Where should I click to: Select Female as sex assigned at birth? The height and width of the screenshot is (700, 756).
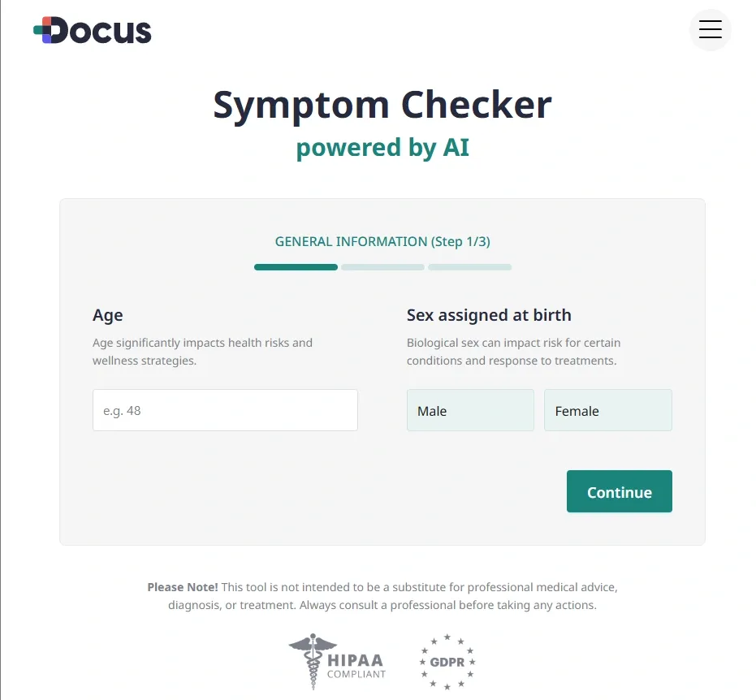[x=607, y=410]
